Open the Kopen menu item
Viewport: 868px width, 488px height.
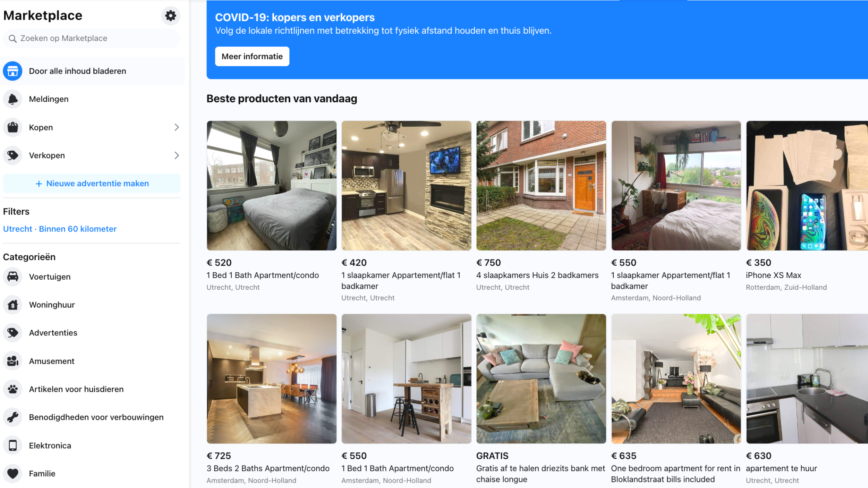coord(92,127)
